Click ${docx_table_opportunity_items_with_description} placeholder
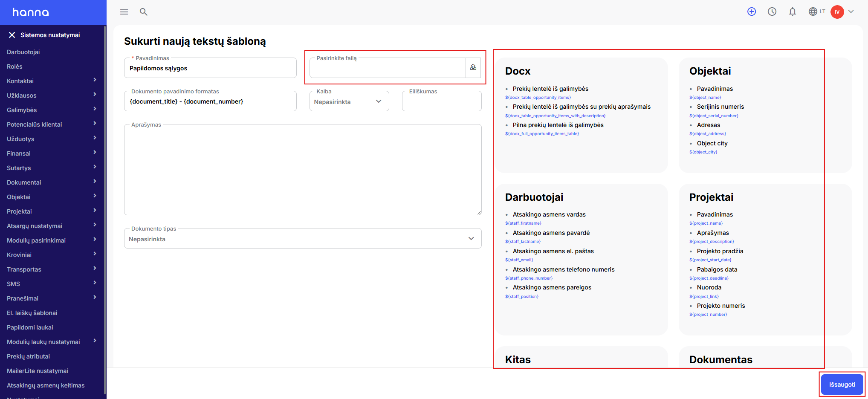This screenshot has width=868, height=399. click(555, 116)
